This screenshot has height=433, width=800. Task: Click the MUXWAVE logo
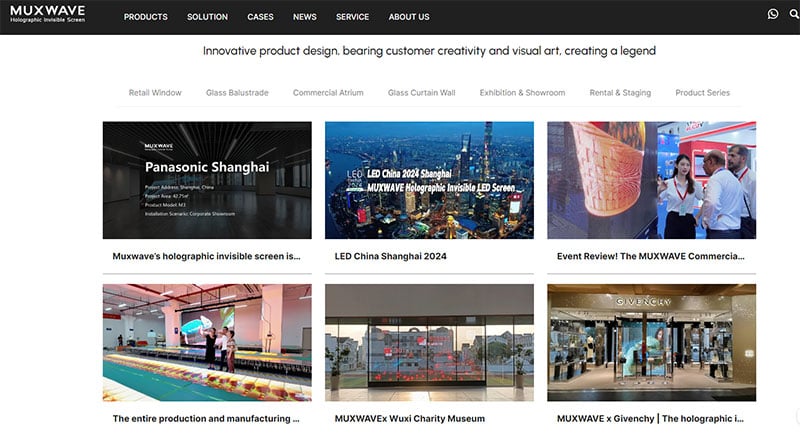(47, 14)
